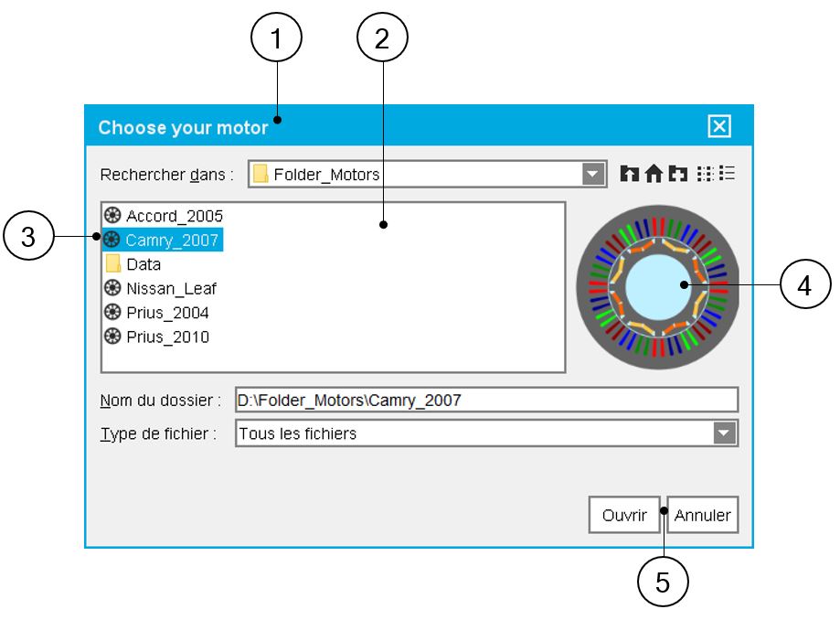840x620 pixels.
Task: Open the Type de fichier dropdown
Action: pyautogui.click(x=724, y=433)
